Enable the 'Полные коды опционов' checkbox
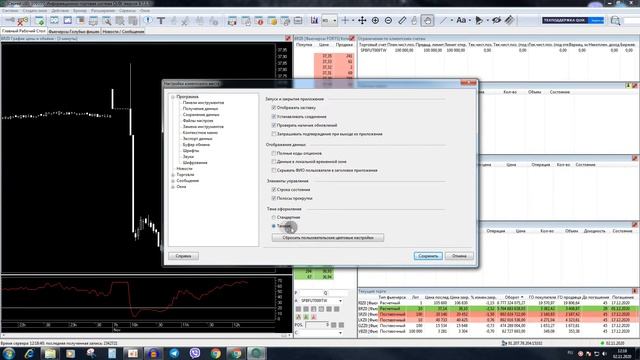Image resolution: width=640 pixels, height=360 pixels. tap(274, 153)
